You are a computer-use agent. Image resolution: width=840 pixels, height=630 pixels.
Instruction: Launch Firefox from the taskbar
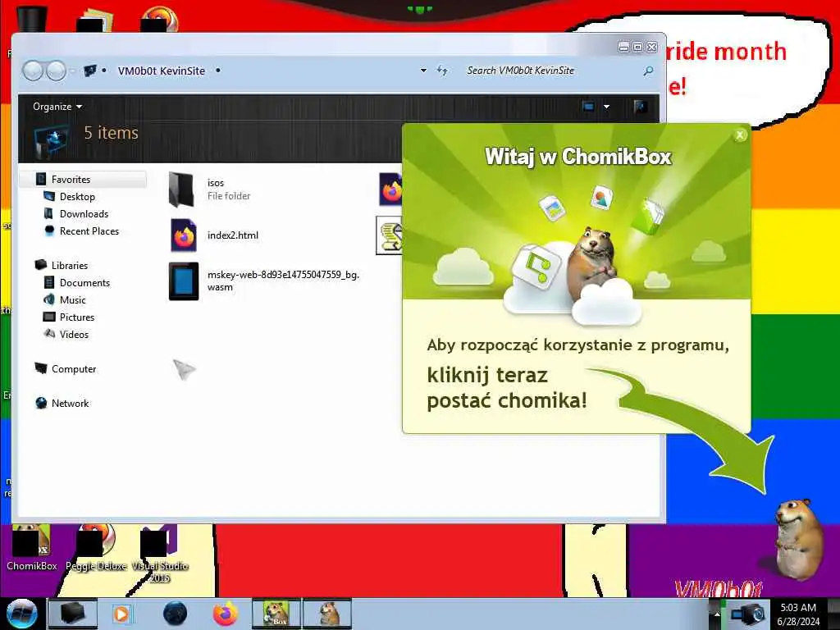(226, 614)
